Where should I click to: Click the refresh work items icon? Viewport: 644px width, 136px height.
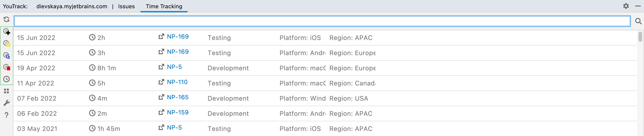[6, 20]
